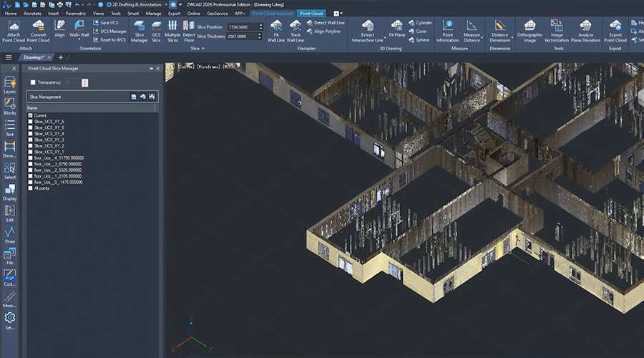Screen dimensions: 644x358
Task: Click the Slice Position value field
Action: [243, 26]
